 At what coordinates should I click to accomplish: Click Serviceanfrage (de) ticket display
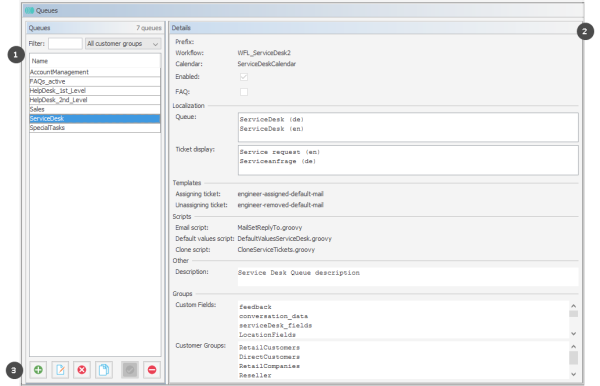(x=277, y=161)
